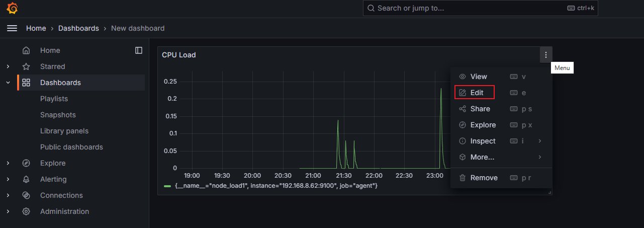The height and width of the screenshot is (228, 644).
Task: Click the Connections icon in sidebar
Action: [x=26, y=195]
